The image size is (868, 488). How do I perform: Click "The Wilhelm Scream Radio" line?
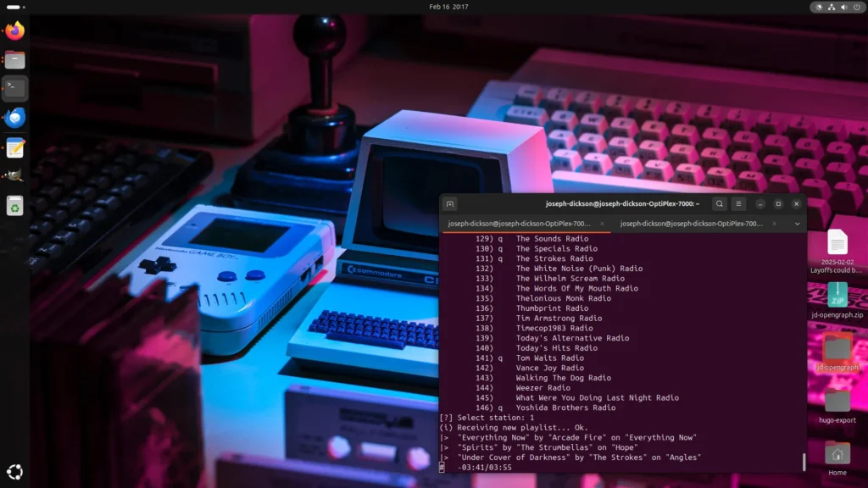570,278
